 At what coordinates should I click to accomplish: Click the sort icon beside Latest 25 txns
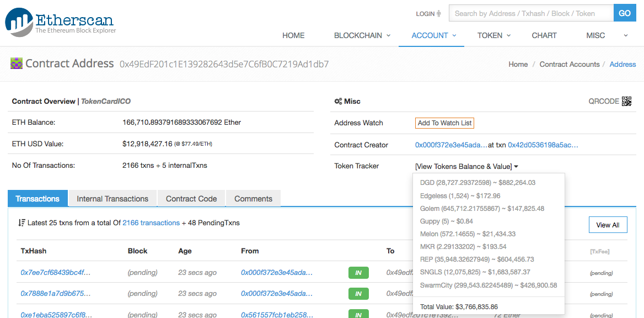click(x=22, y=223)
